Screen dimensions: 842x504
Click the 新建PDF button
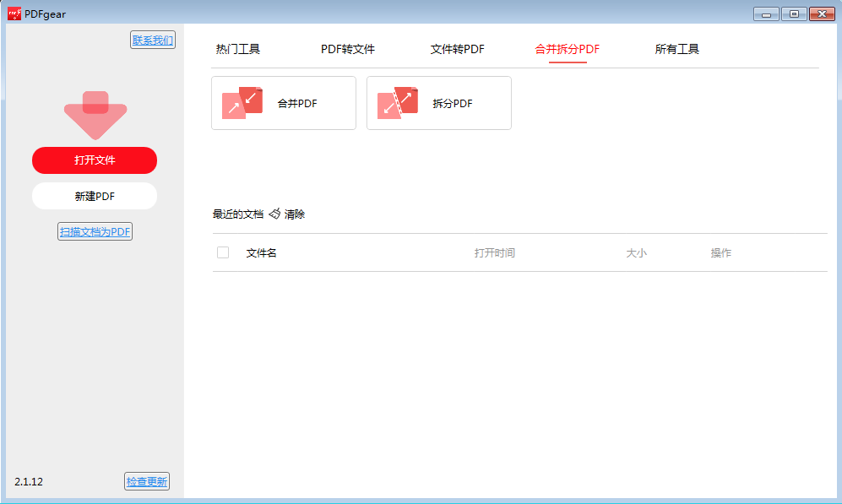(x=95, y=196)
